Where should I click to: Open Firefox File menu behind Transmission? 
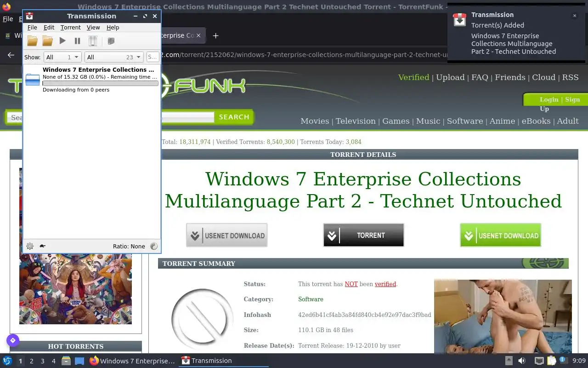click(x=8, y=19)
